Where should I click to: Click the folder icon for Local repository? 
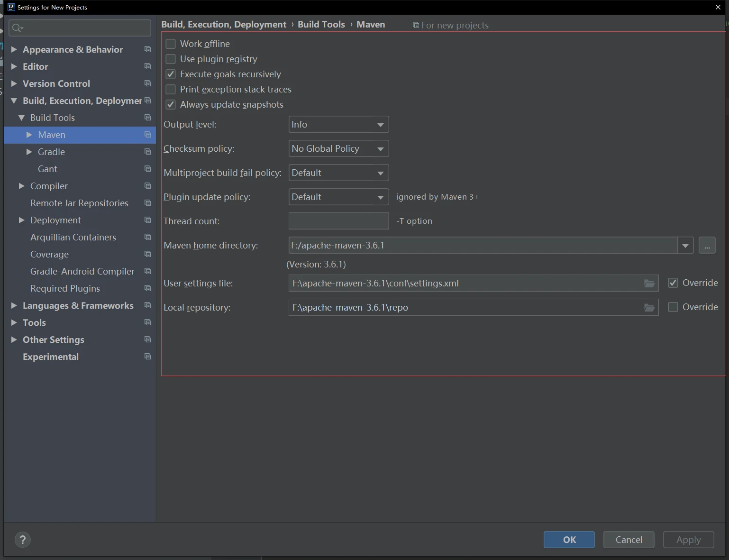(649, 308)
